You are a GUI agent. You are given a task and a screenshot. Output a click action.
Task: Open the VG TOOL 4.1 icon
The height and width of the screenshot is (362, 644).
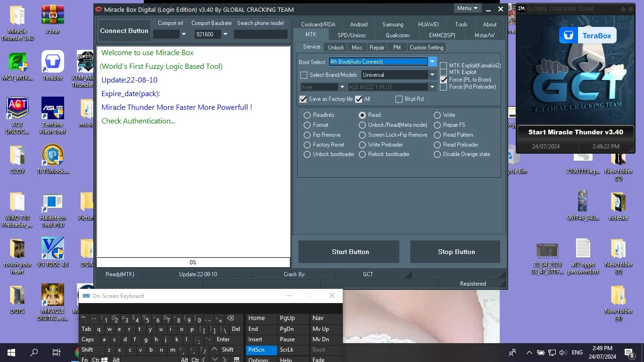point(52,252)
